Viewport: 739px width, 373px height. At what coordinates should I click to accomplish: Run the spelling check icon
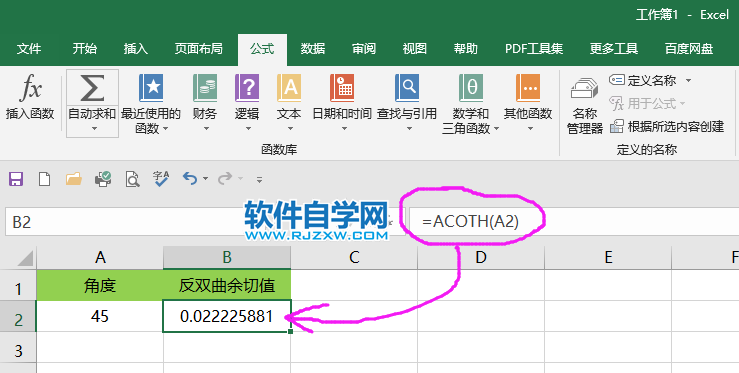coord(161,179)
